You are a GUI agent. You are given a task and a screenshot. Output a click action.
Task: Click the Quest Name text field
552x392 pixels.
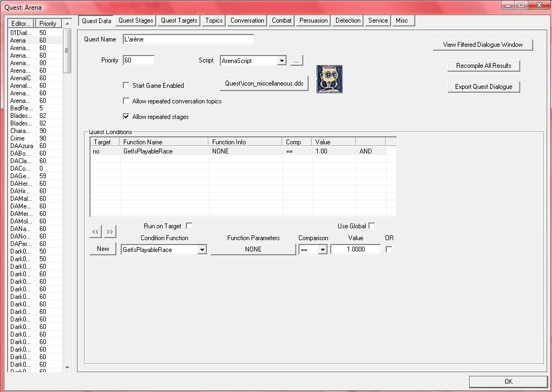[188, 39]
